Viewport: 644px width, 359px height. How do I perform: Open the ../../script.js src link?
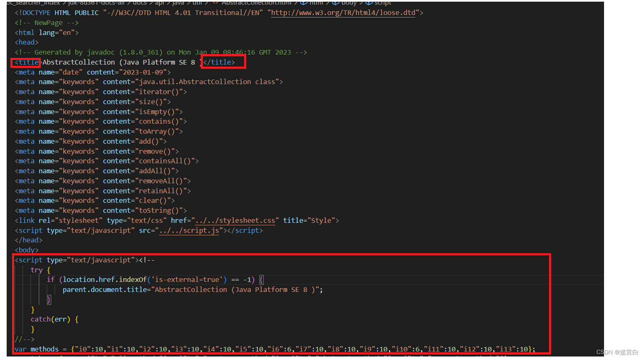tap(189, 230)
